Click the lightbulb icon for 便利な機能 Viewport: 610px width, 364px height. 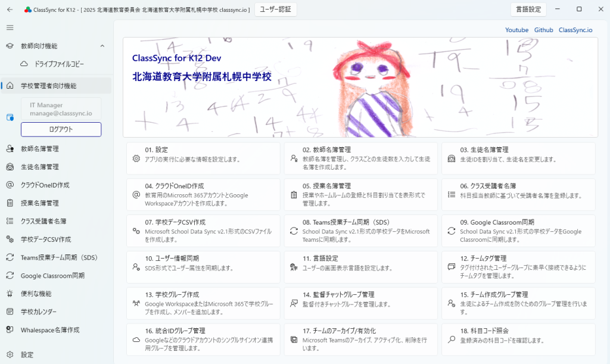coord(10,294)
